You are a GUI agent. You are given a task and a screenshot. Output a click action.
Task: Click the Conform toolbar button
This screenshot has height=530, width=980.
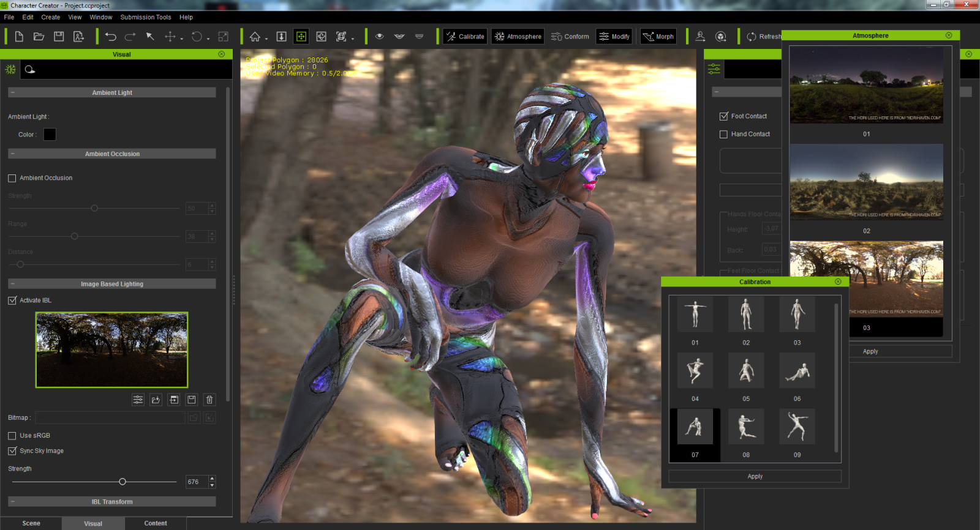[x=570, y=37]
